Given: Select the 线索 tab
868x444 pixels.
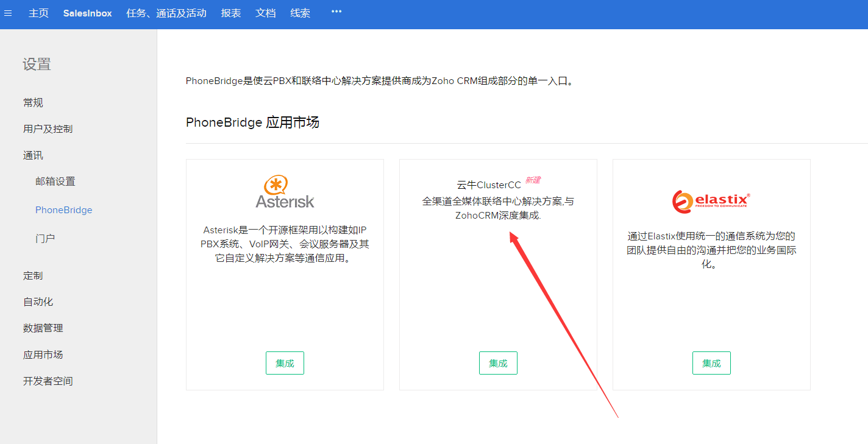Looking at the screenshot, I should (300, 13).
